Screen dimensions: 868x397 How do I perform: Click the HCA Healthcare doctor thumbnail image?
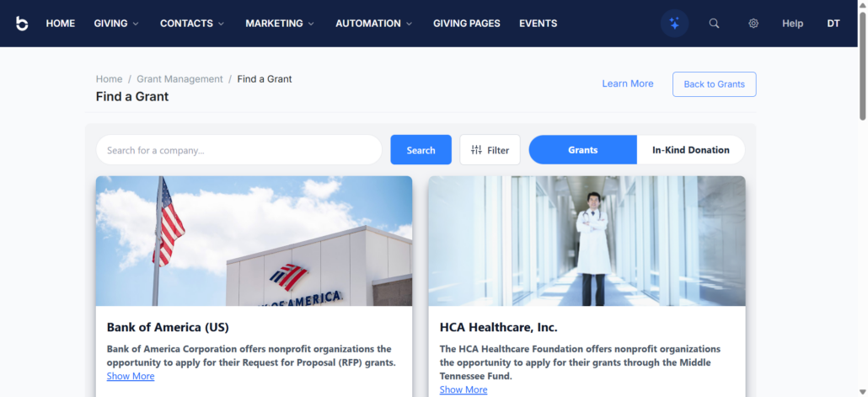[587, 241]
